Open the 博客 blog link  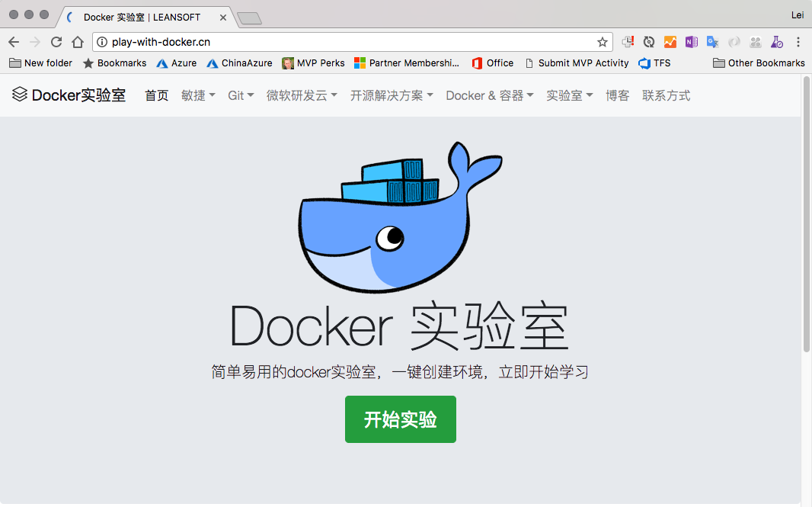617,95
